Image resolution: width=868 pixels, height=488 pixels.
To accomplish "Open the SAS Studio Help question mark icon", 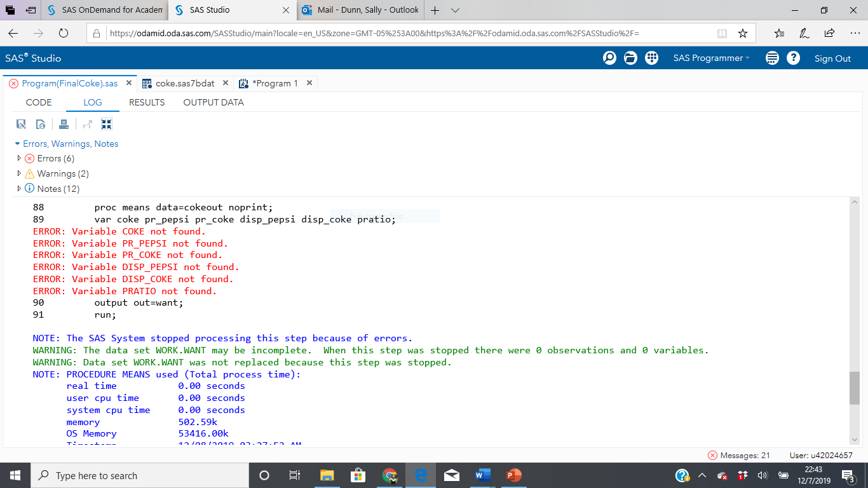I will 793,58.
